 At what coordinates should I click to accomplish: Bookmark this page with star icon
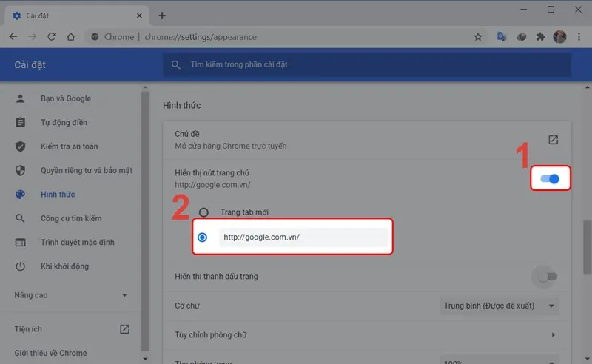[478, 36]
